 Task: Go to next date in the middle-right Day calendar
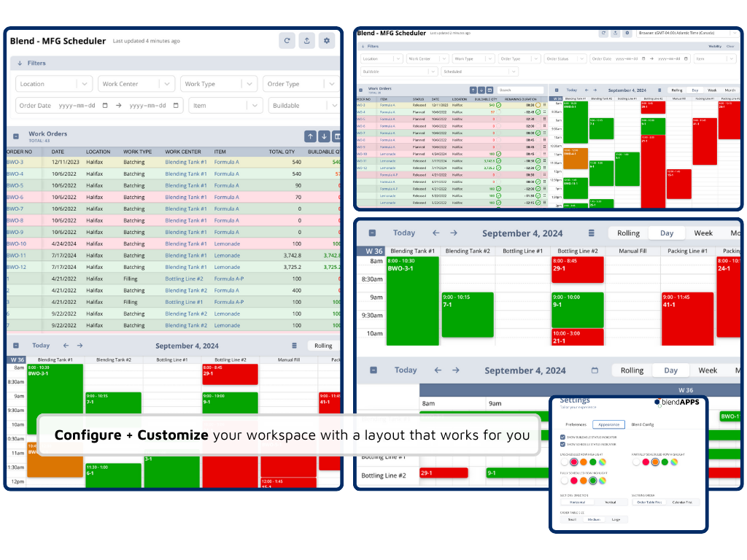454,233
